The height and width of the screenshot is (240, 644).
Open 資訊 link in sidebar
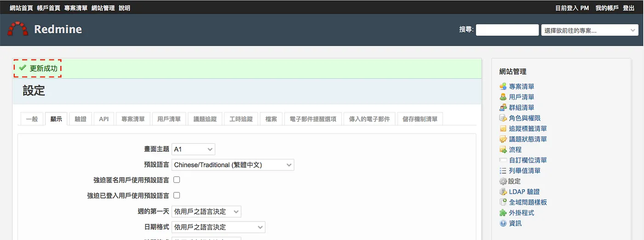point(515,223)
